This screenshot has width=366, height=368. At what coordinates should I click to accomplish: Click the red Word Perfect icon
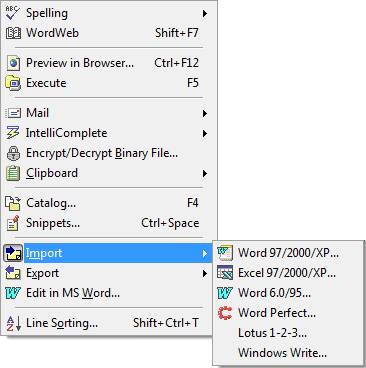pos(225,313)
